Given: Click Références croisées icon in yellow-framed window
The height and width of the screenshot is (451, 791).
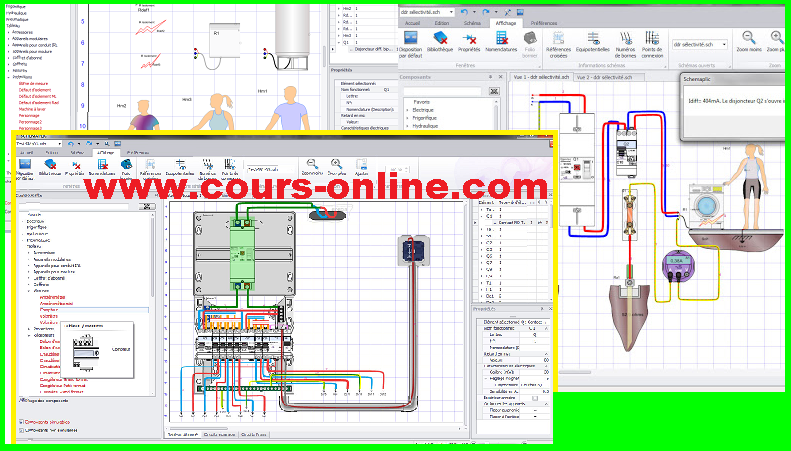Looking at the screenshot, I should tap(150, 164).
